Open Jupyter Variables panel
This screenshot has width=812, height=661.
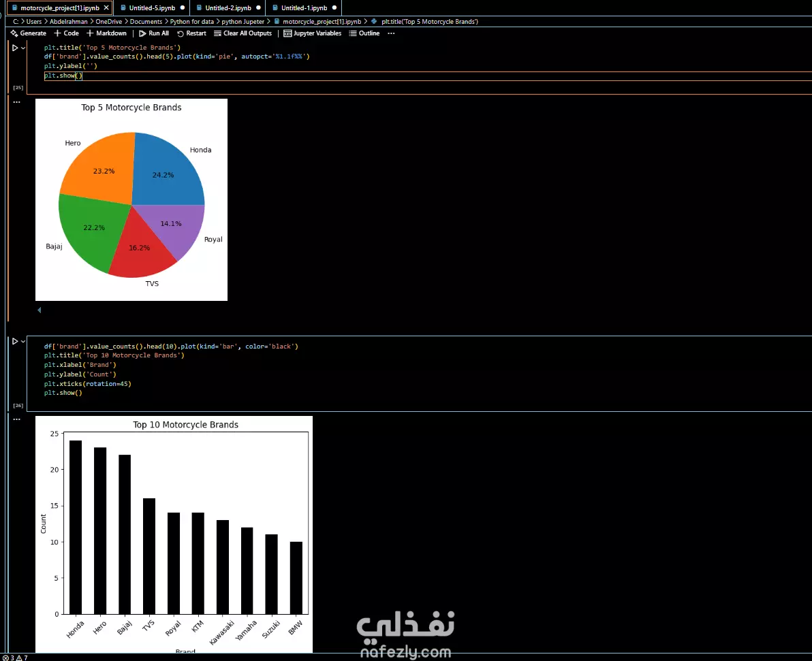coord(312,33)
